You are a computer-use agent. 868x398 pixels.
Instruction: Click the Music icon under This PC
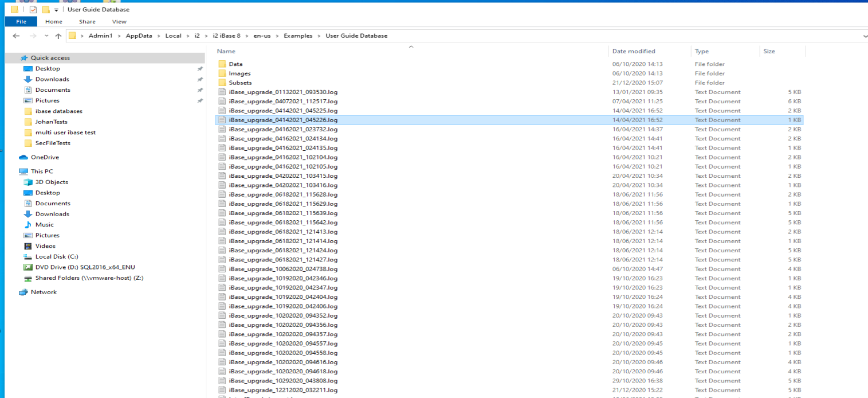[28, 225]
